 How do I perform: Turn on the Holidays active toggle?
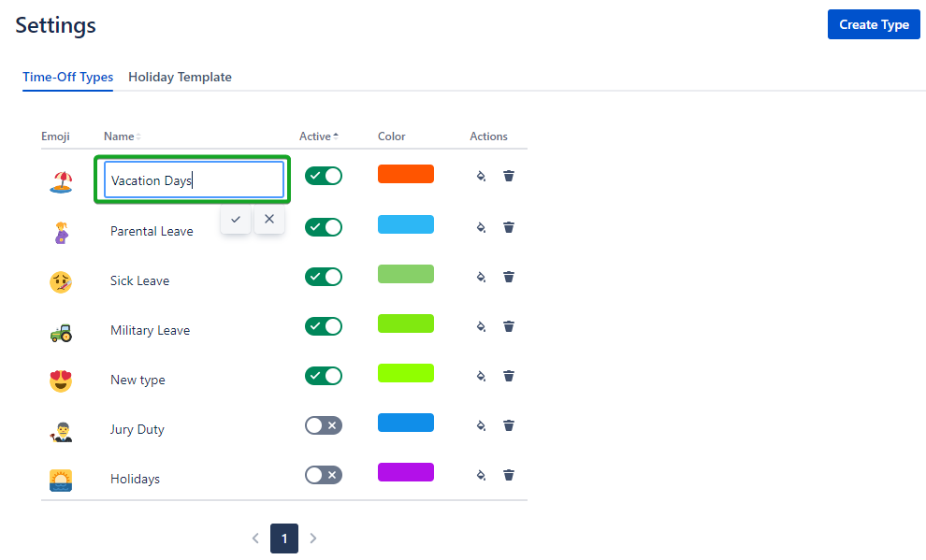pos(324,475)
